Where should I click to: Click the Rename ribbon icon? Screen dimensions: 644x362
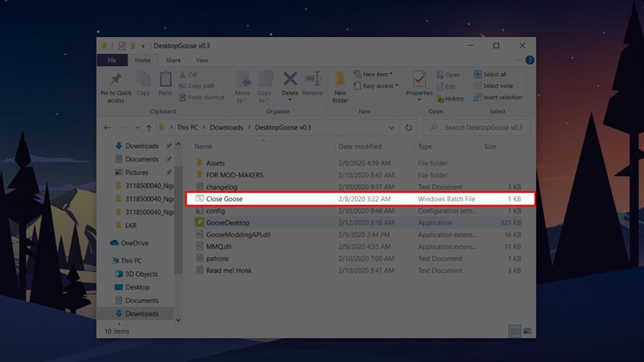[312, 79]
